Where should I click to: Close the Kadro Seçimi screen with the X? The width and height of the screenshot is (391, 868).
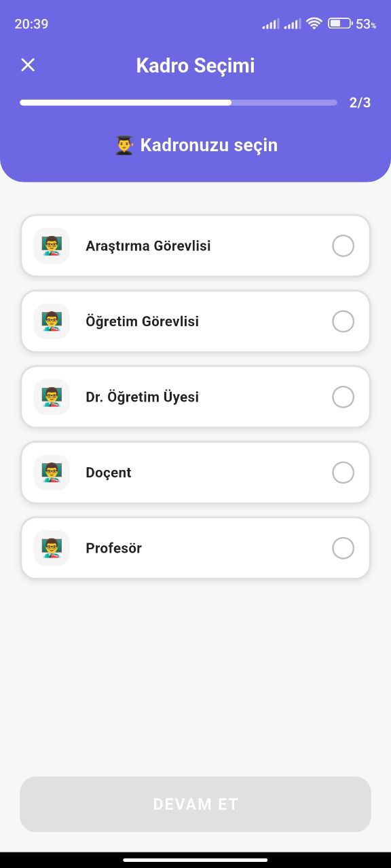point(28,65)
